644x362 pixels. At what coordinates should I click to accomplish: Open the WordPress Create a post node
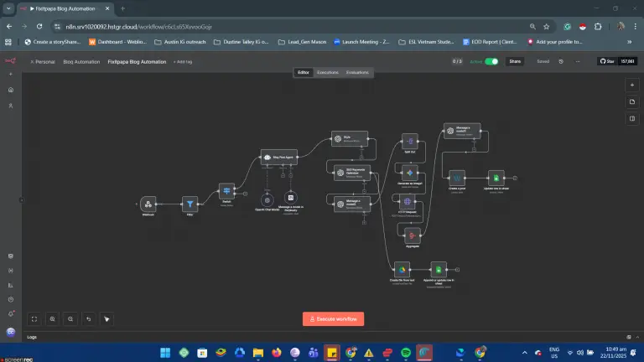pos(456,178)
